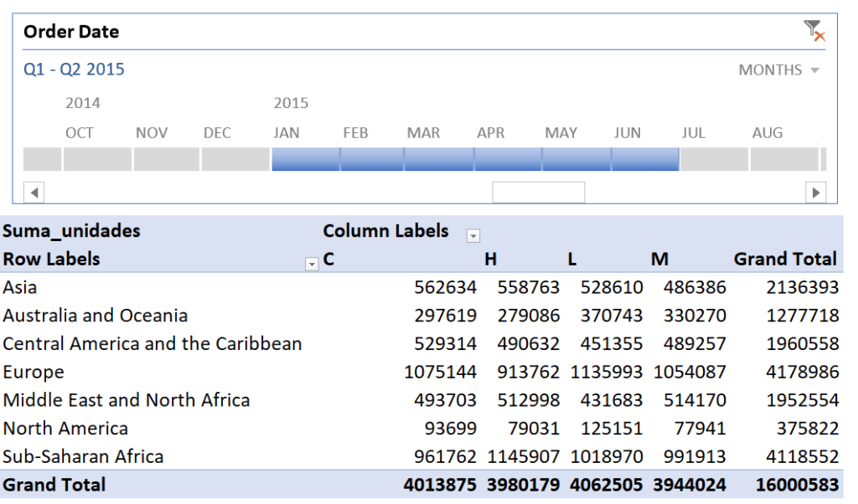Click the Q1 - Q2 2015 selection label
This screenshot has width=858, height=504.
click(74, 69)
